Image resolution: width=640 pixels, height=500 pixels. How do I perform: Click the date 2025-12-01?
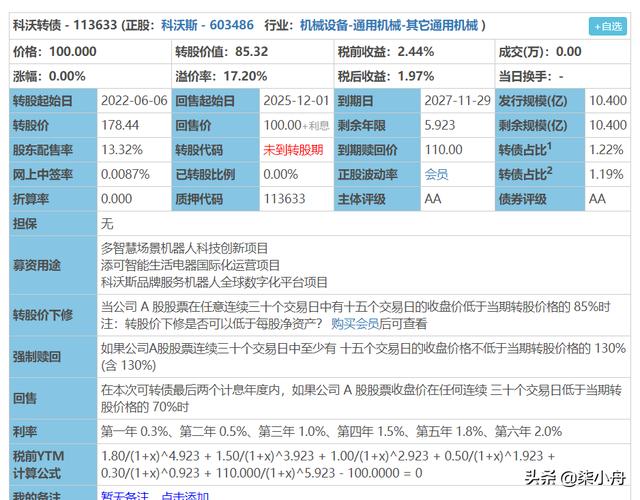(x=296, y=101)
